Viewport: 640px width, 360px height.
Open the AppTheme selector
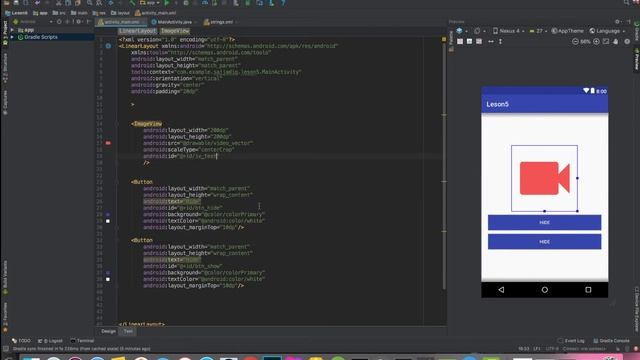(567, 31)
